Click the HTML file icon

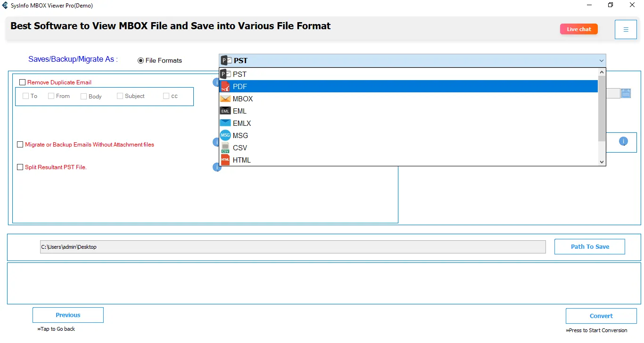point(225,160)
